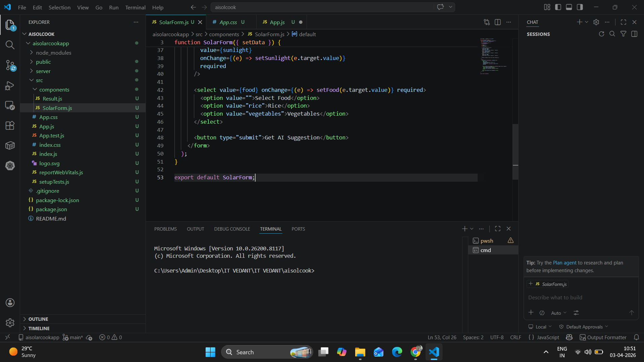Open Run and Debug view
This screenshot has width=644, height=362.
tap(10, 85)
